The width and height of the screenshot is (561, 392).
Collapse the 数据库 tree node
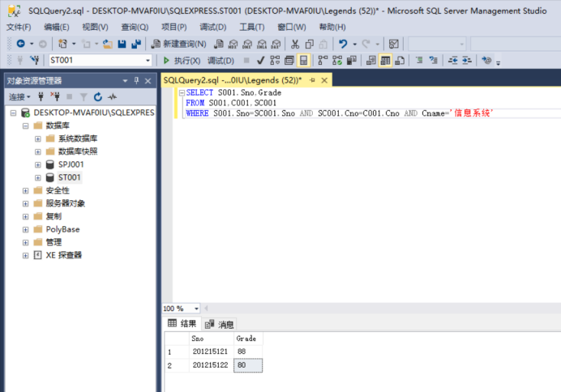(x=25, y=126)
